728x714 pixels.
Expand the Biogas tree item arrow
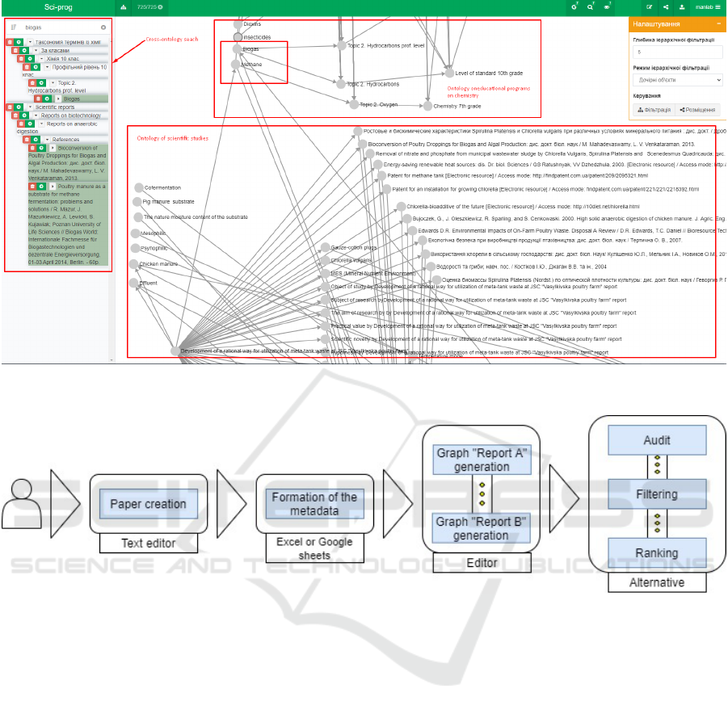pos(58,99)
